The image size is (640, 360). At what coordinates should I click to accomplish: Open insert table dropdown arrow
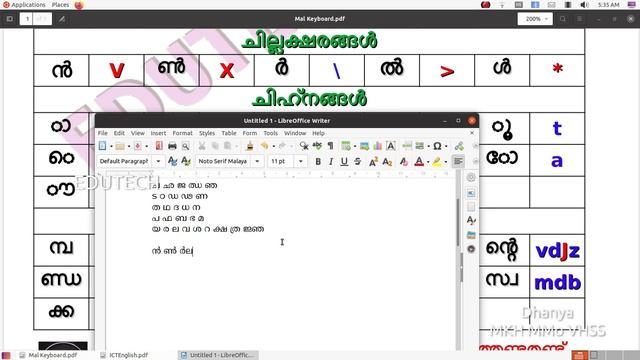pos(355,146)
